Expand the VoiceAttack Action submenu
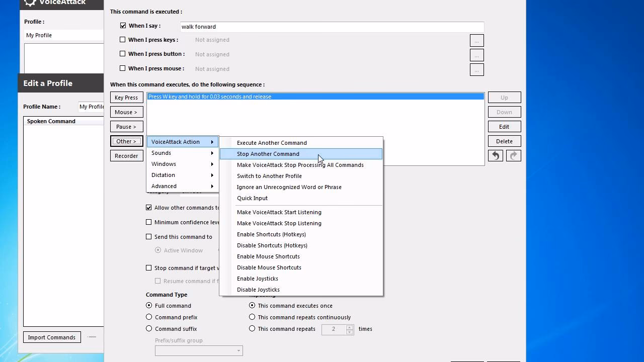The height and width of the screenshot is (362, 644). click(182, 142)
